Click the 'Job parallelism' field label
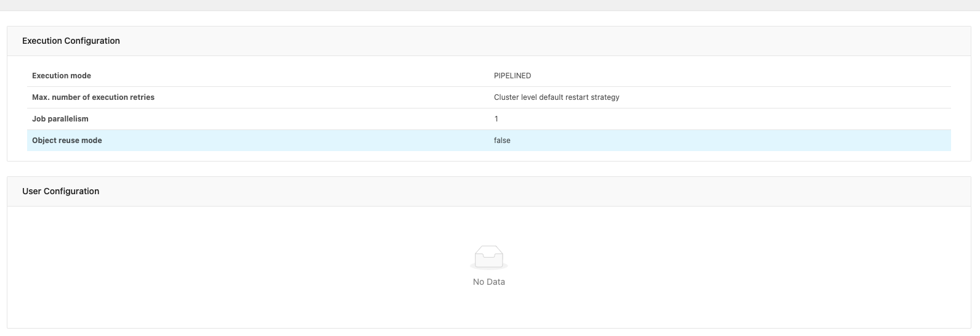This screenshot has width=980, height=336. 60,119
